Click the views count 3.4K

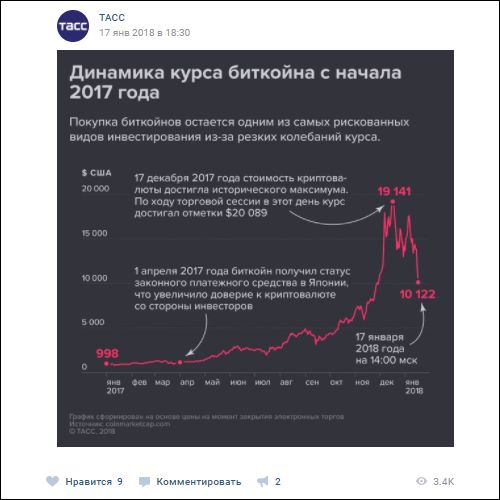(443, 481)
